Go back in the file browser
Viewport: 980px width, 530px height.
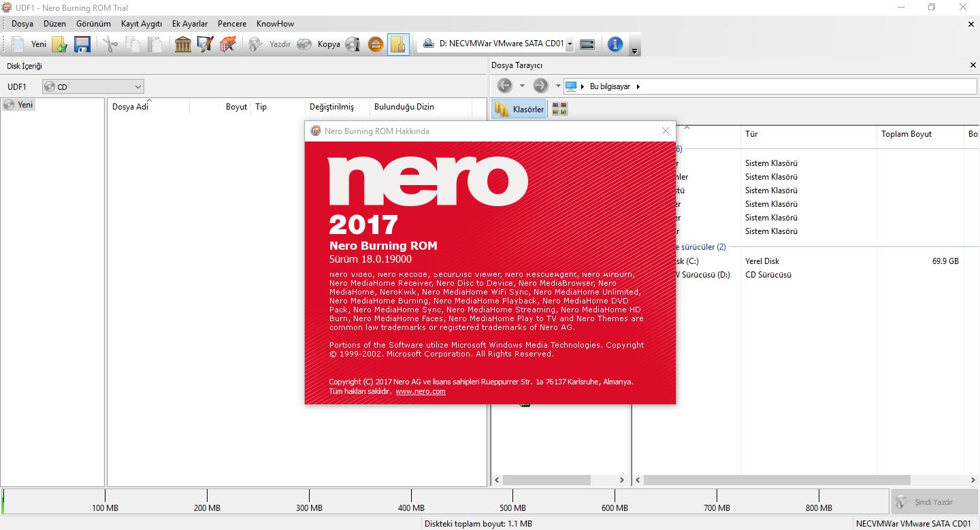coord(504,86)
